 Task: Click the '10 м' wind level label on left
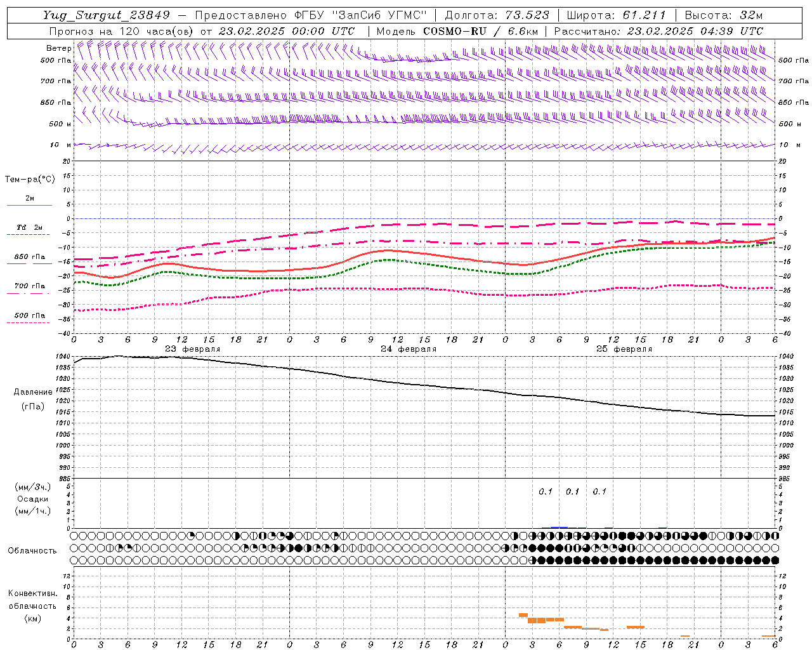(60, 145)
